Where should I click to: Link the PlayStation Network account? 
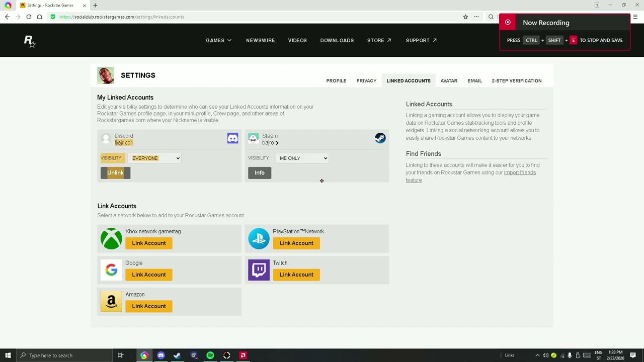pos(296,243)
